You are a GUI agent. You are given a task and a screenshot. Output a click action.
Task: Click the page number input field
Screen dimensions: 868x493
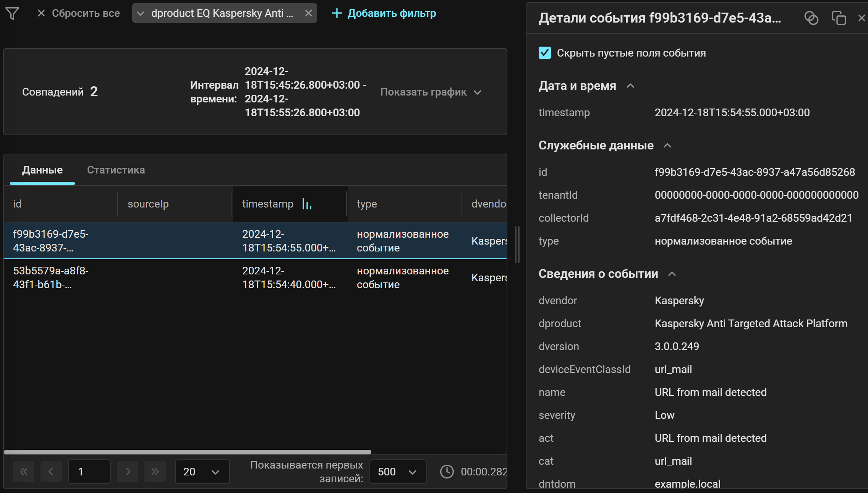click(89, 472)
